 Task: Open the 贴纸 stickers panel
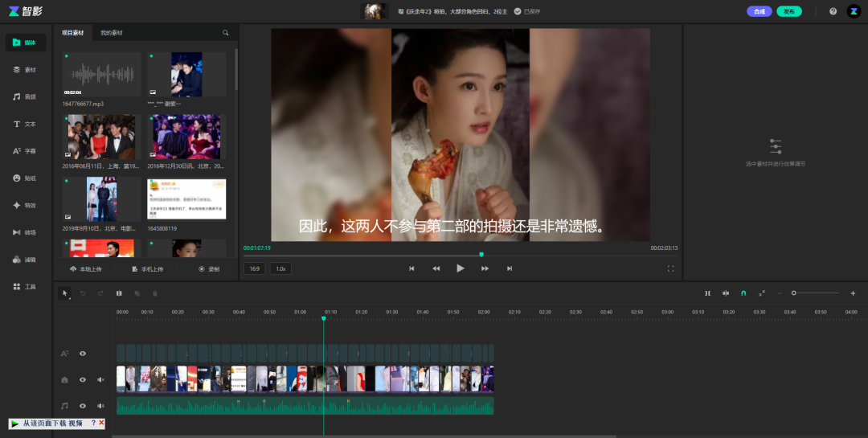(25, 178)
